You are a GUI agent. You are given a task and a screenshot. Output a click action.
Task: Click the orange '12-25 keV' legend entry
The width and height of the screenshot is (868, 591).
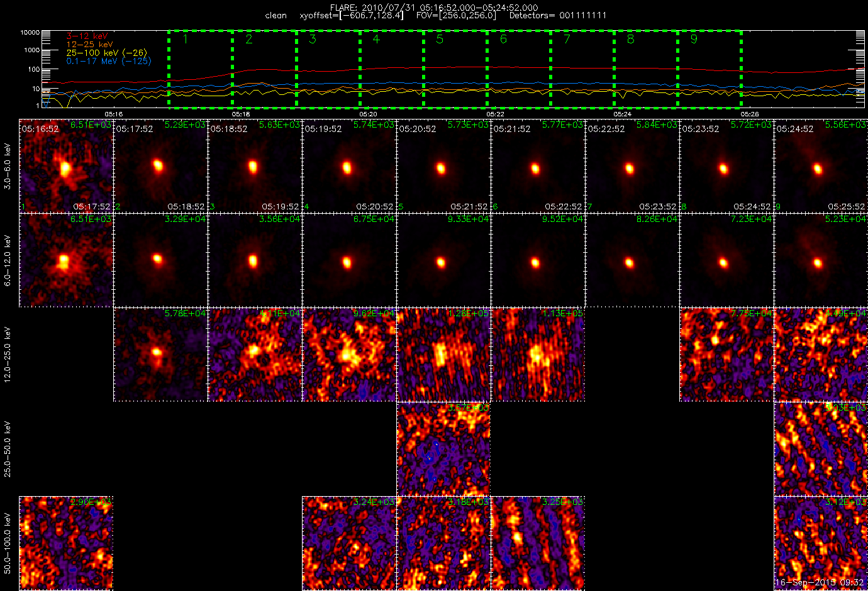[x=90, y=45]
